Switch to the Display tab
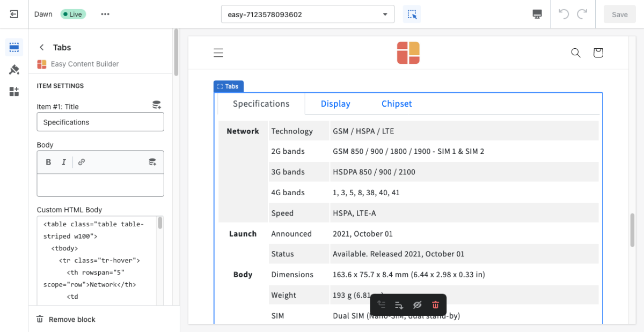The width and height of the screenshot is (644, 332). (x=335, y=104)
